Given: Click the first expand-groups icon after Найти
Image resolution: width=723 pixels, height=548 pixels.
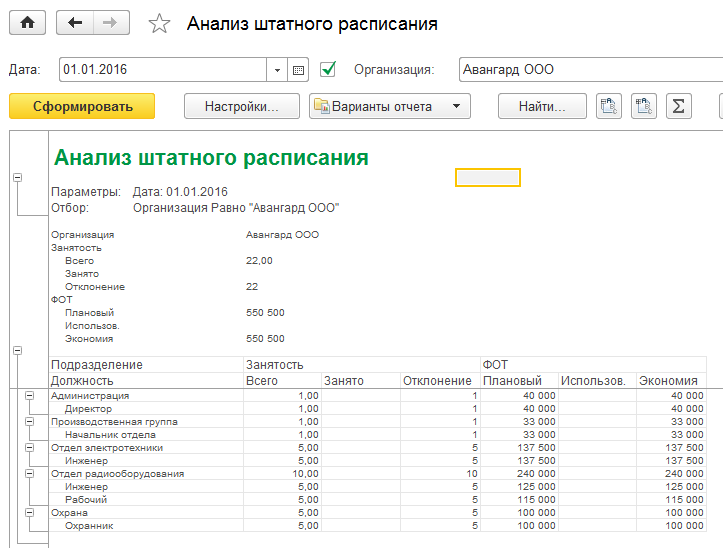Looking at the screenshot, I should (x=608, y=106).
